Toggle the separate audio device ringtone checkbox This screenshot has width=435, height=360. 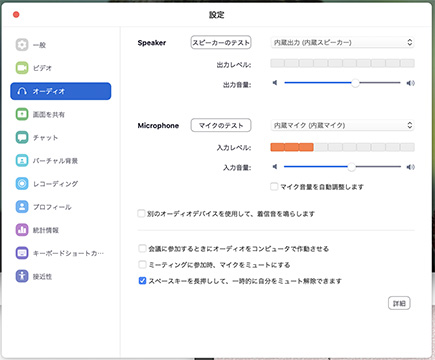click(x=141, y=213)
